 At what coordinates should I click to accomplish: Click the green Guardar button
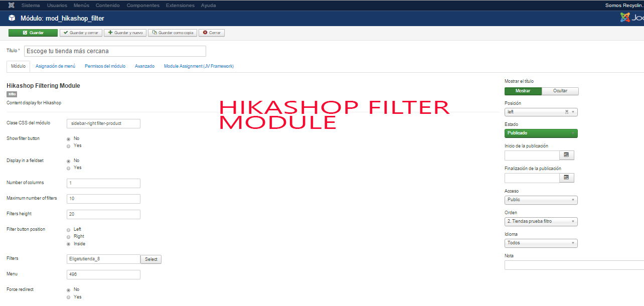tap(33, 33)
